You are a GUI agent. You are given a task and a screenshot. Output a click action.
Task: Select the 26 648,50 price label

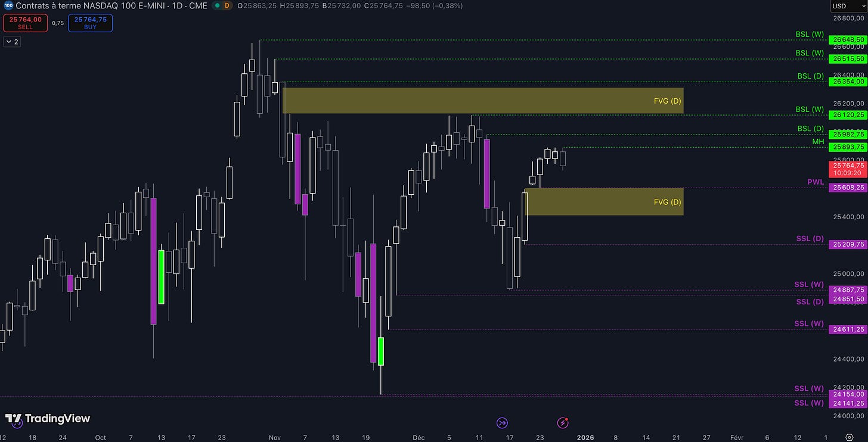click(x=848, y=40)
